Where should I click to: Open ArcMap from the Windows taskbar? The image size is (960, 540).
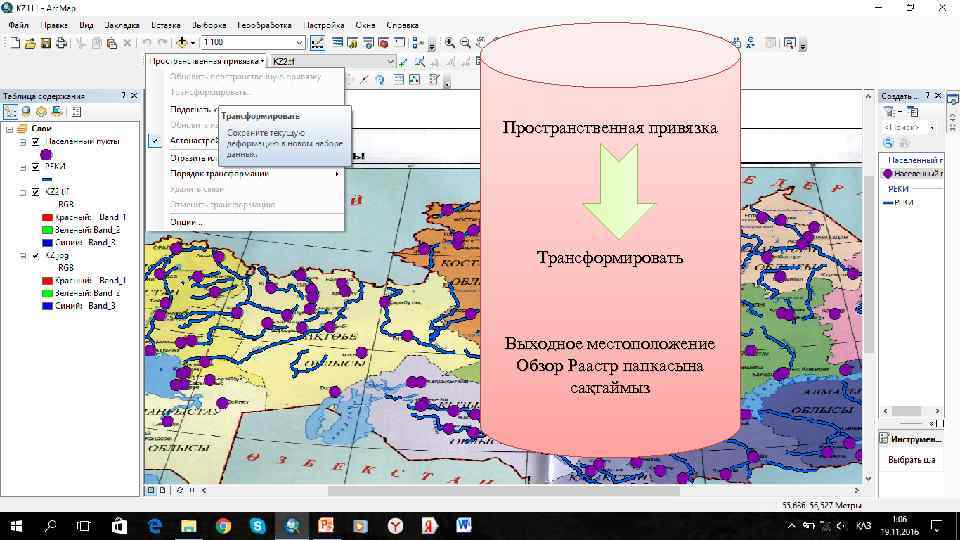(x=292, y=525)
